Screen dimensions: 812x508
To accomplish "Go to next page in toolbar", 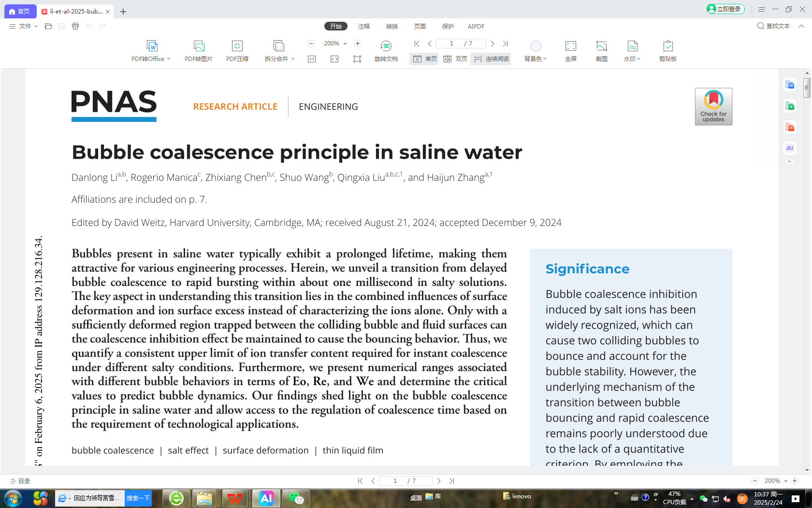I will click(493, 44).
